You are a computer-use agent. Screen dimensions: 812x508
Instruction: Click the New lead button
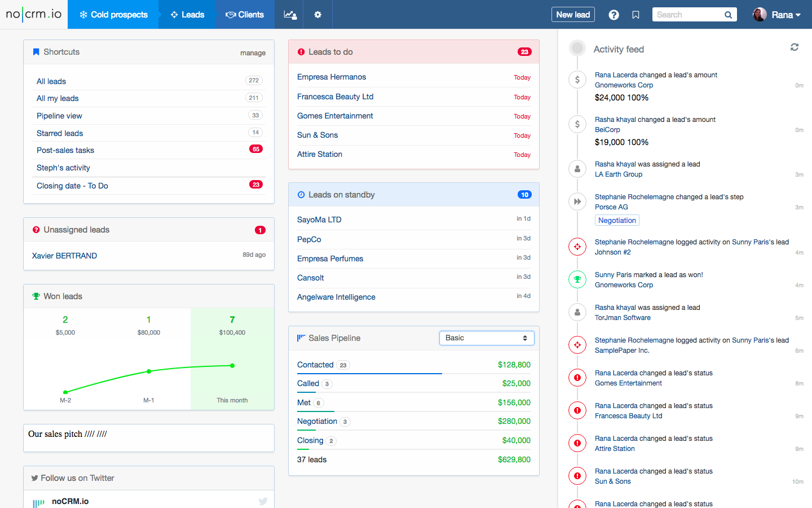[x=573, y=15]
